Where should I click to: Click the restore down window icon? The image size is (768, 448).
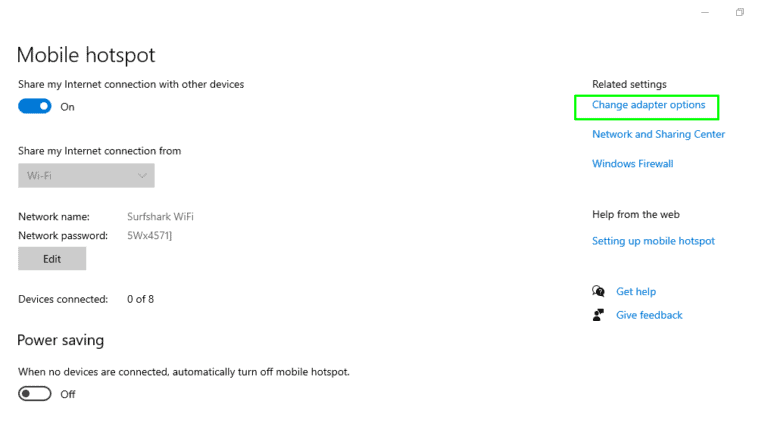(x=740, y=12)
